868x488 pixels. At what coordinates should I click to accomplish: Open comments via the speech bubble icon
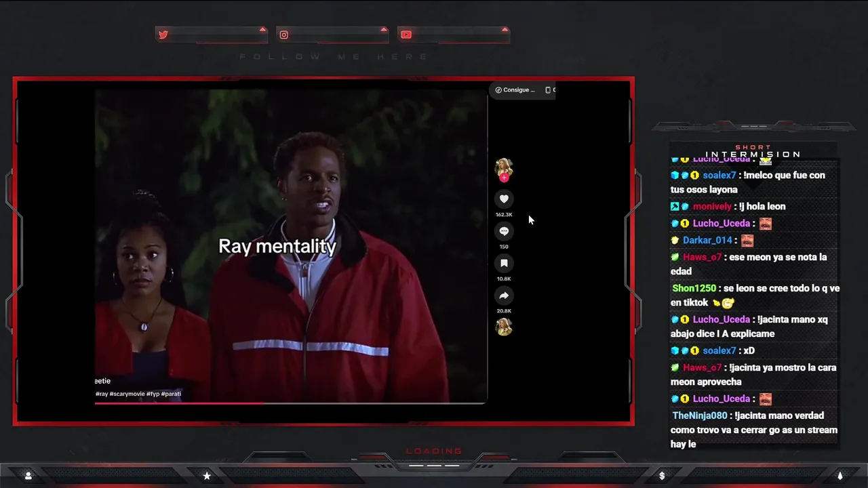(504, 231)
